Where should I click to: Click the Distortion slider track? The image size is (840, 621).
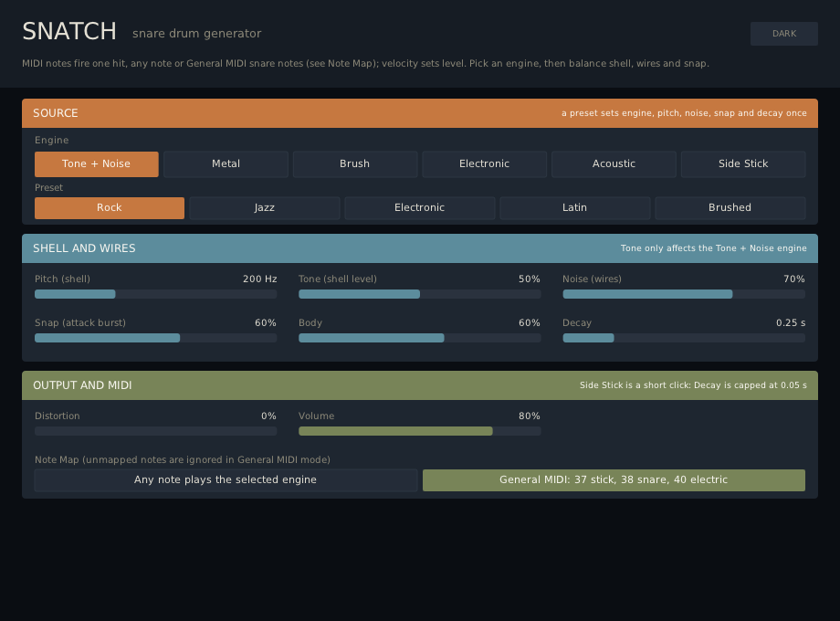156,431
